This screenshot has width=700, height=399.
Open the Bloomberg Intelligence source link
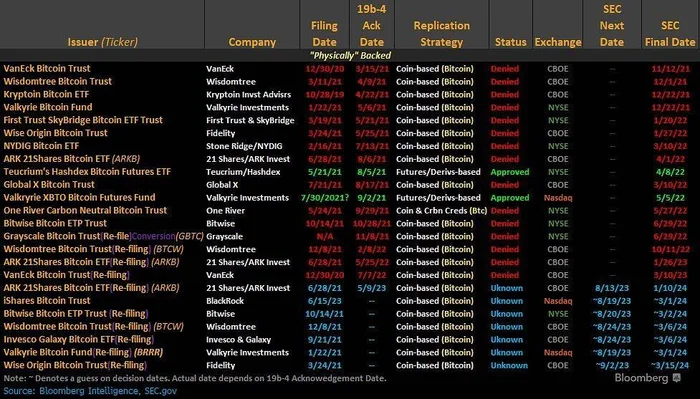pyautogui.click(x=89, y=391)
